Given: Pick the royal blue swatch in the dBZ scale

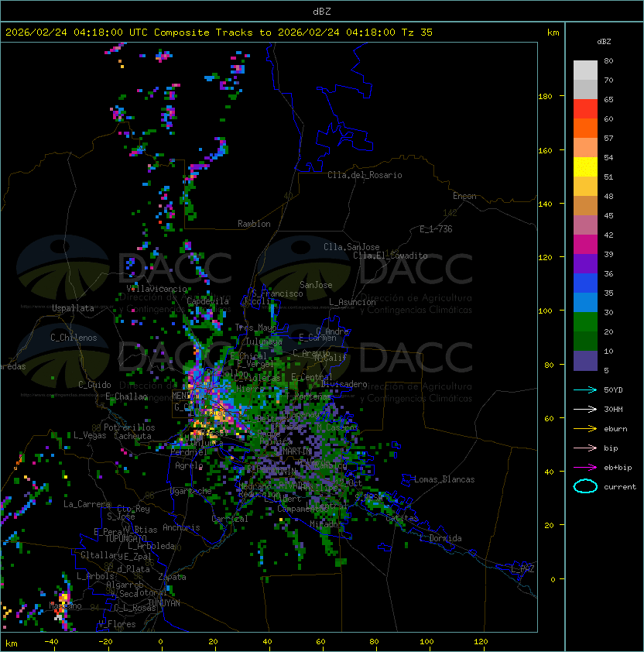Looking at the screenshot, I should [585, 283].
